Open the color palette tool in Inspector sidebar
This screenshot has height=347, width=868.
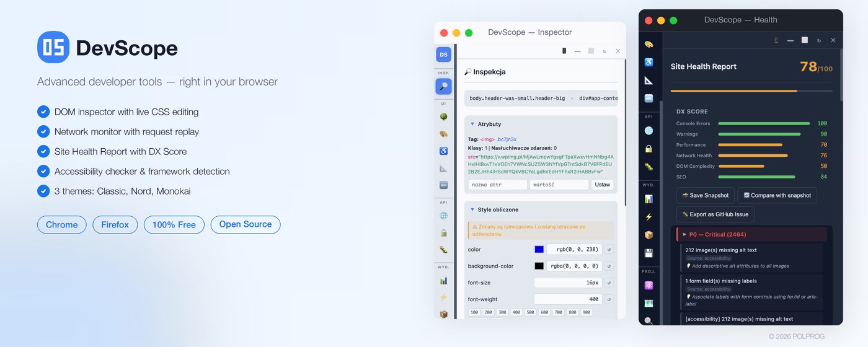pos(443,134)
